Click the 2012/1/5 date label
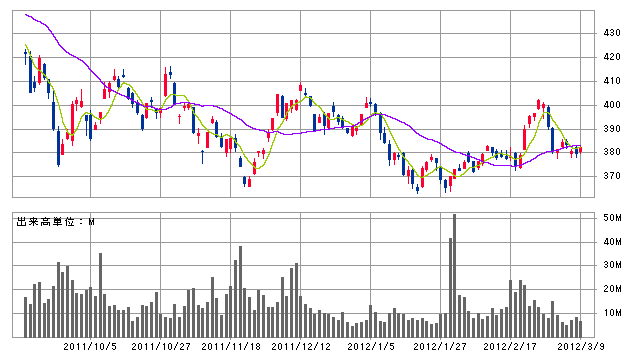638x362 pixels. 371,347
